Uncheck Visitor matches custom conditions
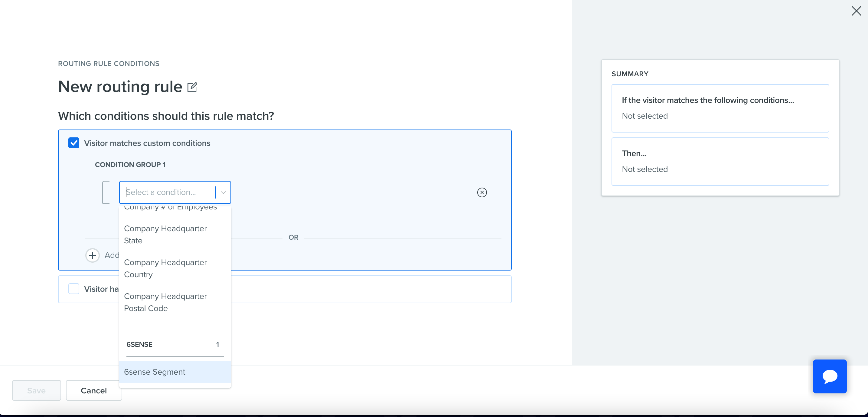The image size is (868, 417). pos(74,143)
